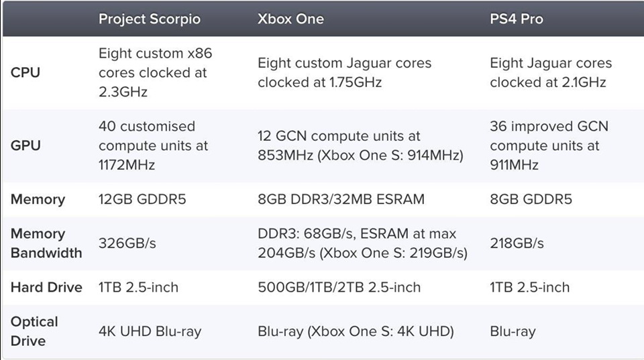The image size is (644, 360).
Task: Click the Project Scorpio column header
Action: coord(149,19)
